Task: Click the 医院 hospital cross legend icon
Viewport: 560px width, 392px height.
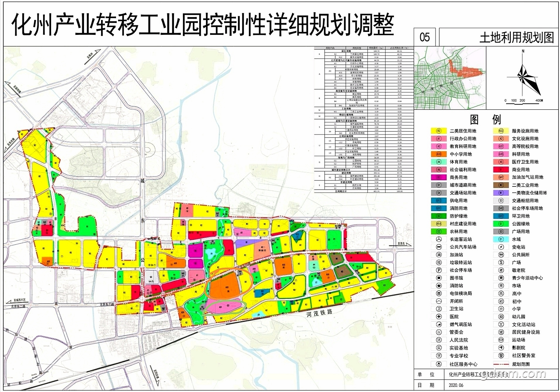Action: (439, 316)
